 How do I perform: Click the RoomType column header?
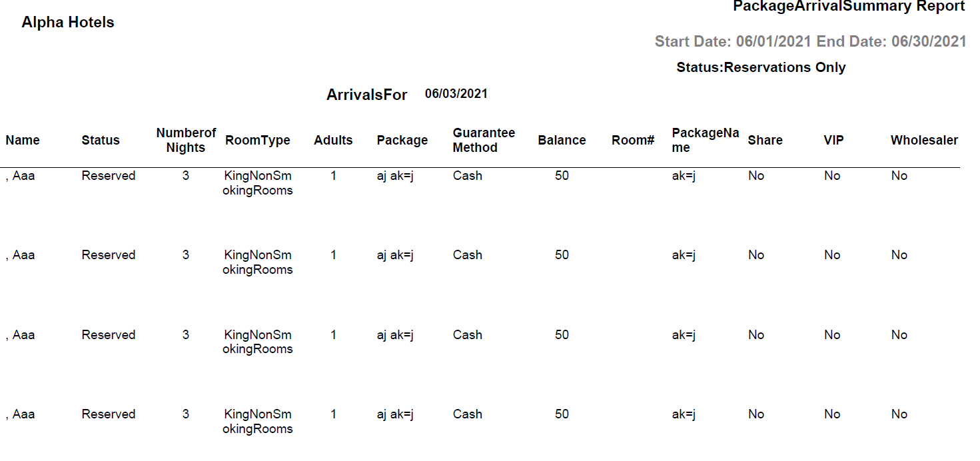tap(258, 141)
